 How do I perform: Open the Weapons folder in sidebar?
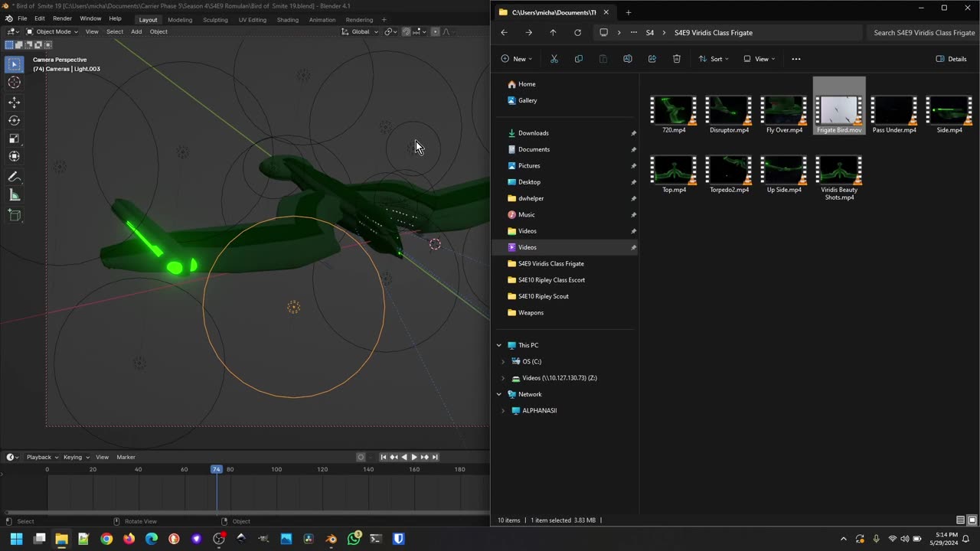click(531, 312)
